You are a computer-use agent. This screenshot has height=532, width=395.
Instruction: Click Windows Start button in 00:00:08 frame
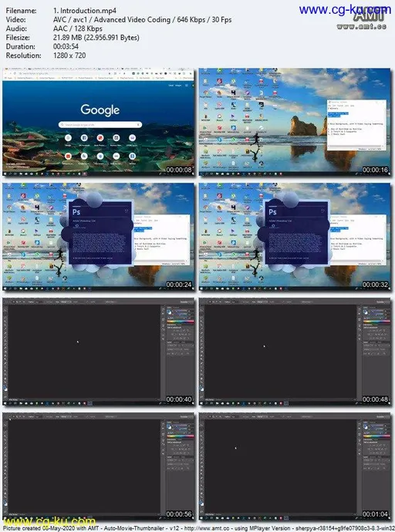pos(5,174)
